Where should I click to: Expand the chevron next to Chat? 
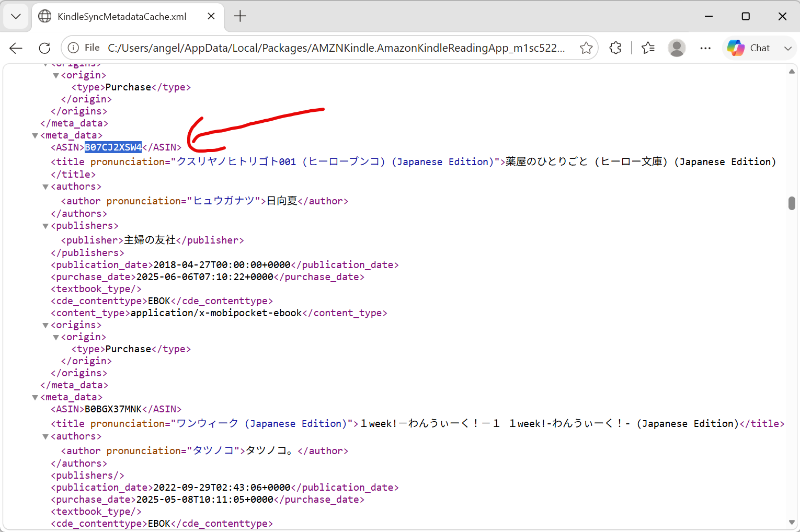tap(787, 48)
